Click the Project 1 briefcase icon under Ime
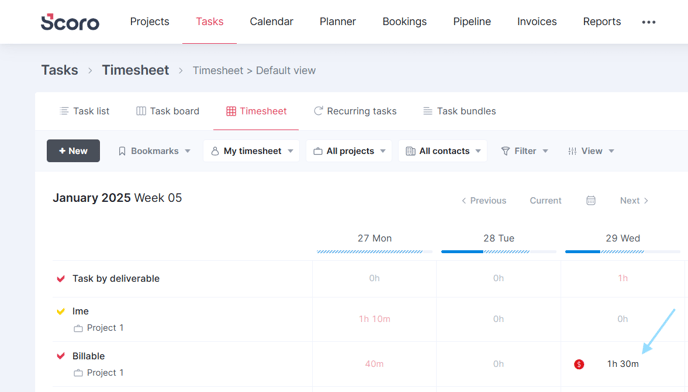Image resolution: width=688 pixels, height=392 pixels. pyautogui.click(x=78, y=328)
